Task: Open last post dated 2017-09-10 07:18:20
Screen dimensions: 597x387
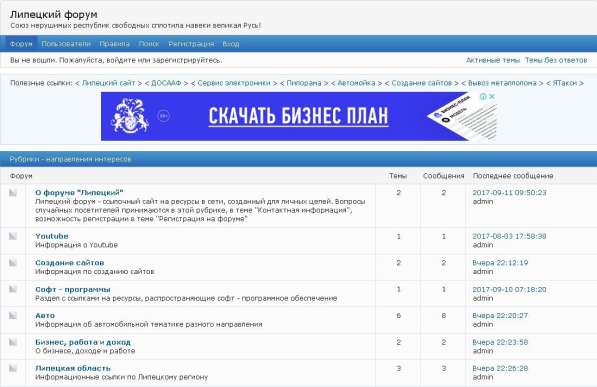Action: pyautogui.click(x=509, y=289)
